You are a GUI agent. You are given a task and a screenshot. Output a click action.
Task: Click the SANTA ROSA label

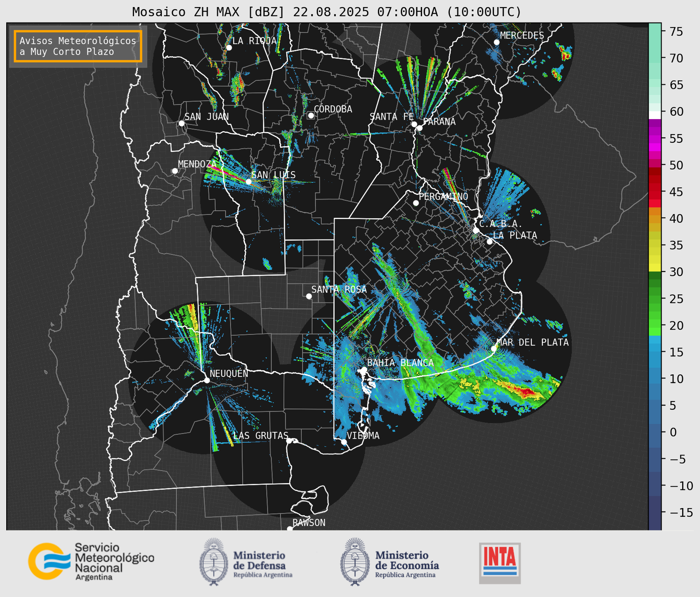[x=339, y=289]
